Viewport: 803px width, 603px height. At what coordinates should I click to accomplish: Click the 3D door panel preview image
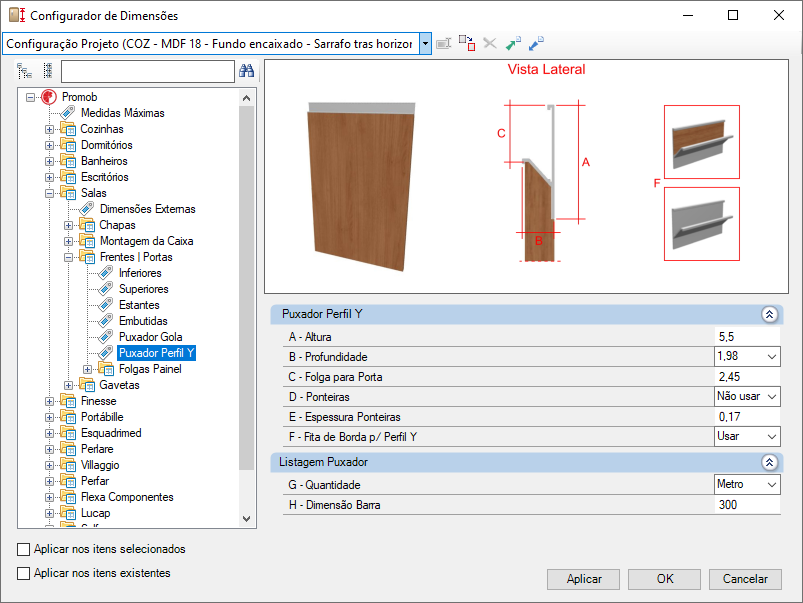pos(361,186)
